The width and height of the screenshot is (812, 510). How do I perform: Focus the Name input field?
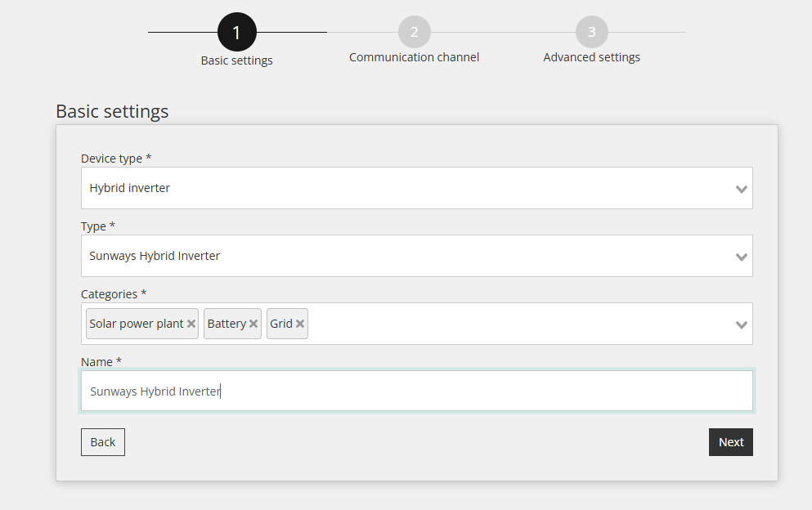coord(417,391)
